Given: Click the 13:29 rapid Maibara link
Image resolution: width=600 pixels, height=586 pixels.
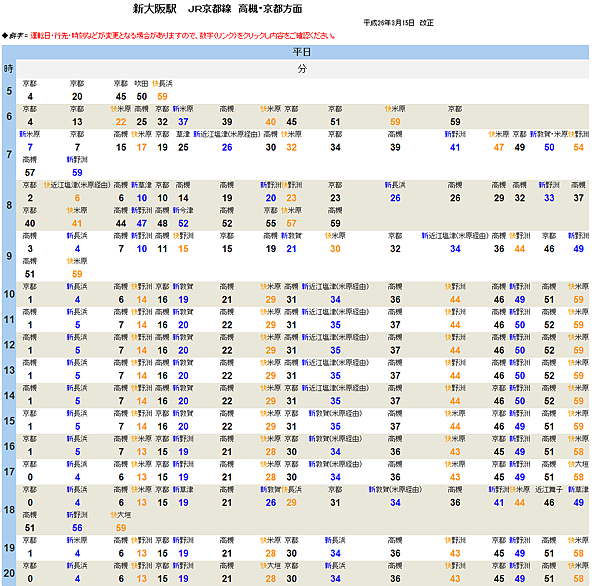Looking at the screenshot, I should tap(271, 376).
